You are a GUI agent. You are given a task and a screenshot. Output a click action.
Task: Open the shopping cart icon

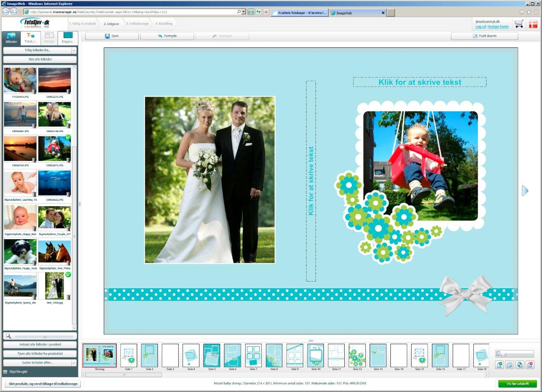tap(519, 24)
